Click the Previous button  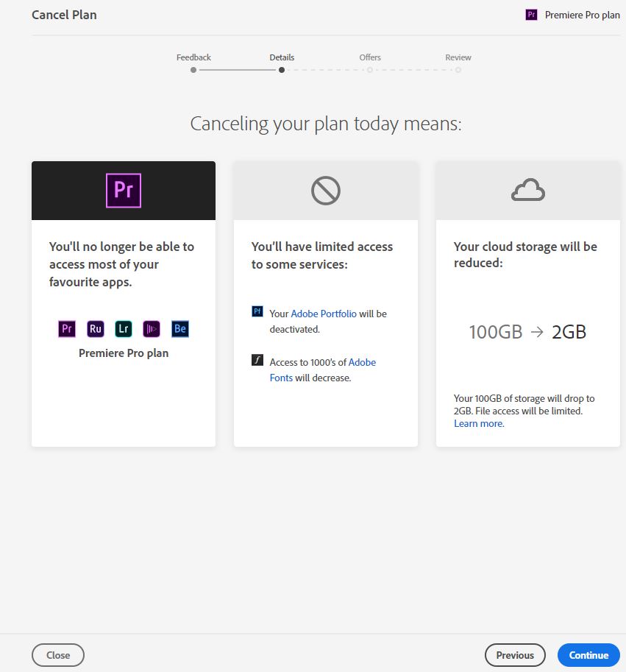click(x=515, y=654)
